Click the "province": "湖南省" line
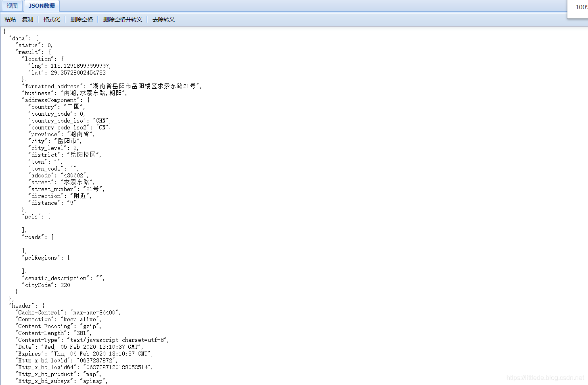The width and height of the screenshot is (588, 385). coord(62,134)
